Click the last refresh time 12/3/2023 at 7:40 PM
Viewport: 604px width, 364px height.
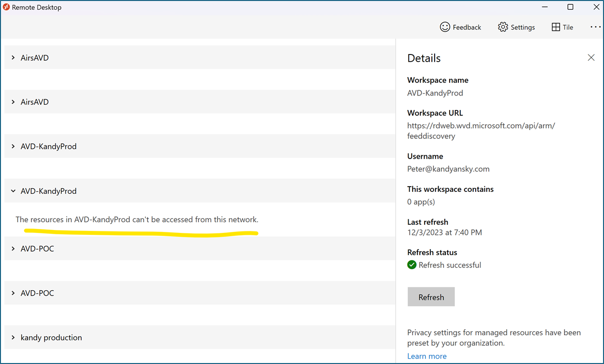coord(445,232)
